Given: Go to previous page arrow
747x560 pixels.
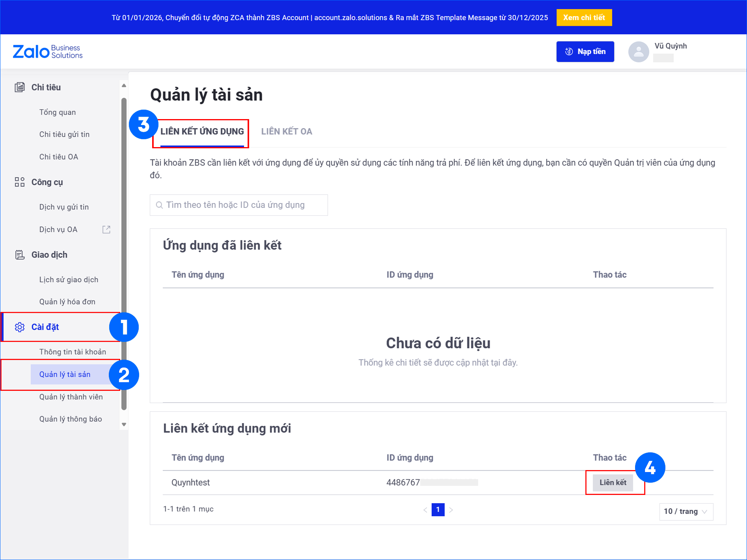Looking at the screenshot, I should coord(425,510).
